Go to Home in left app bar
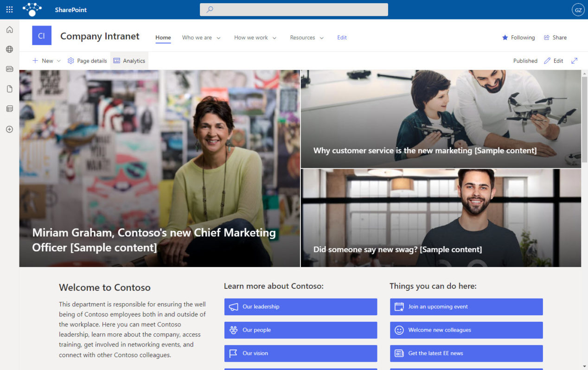Screen dimensions: 588x370 [9, 30]
